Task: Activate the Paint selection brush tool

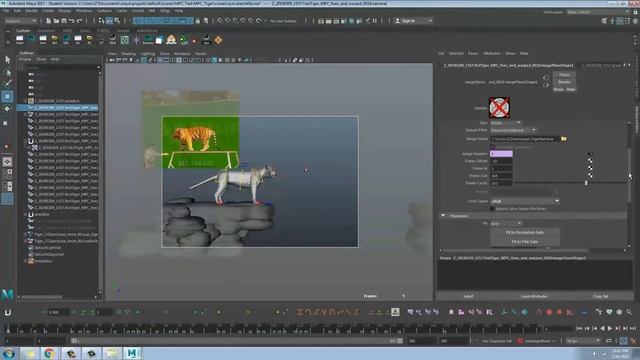Action: pos(7,84)
